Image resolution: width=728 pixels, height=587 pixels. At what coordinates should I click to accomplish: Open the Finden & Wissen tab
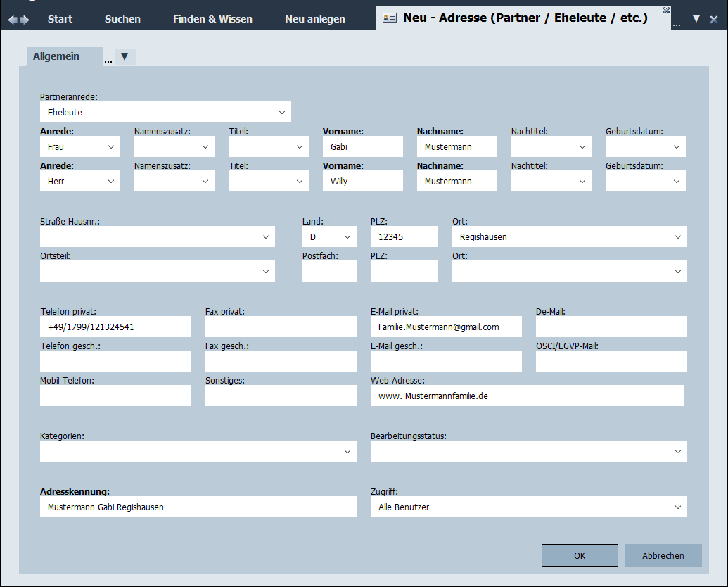click(x=212, y=19)
